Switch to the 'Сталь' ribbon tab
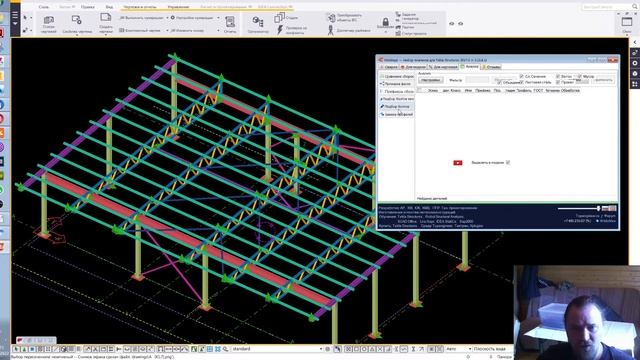Image resolution: width=640 pixels, height=360 pixels. point(44,7)
